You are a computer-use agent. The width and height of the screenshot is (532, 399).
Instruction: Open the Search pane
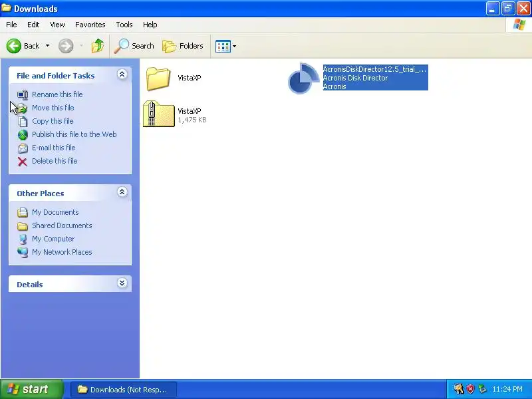(134, 46)
